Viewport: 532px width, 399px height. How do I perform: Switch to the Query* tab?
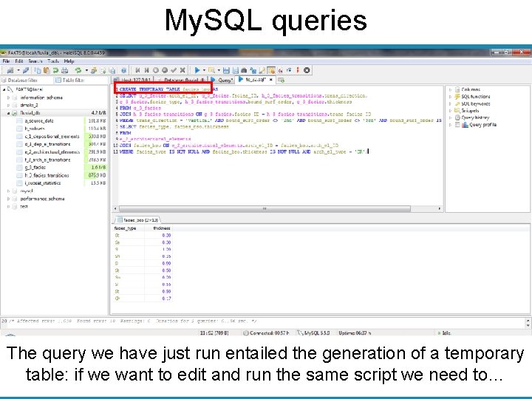222,80
